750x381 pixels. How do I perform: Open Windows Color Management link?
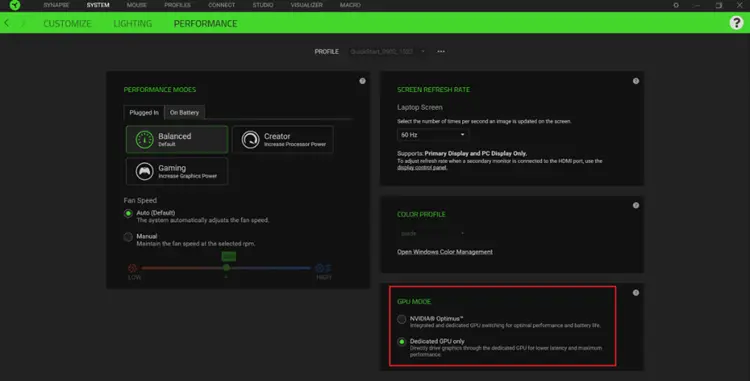(445, 252)
